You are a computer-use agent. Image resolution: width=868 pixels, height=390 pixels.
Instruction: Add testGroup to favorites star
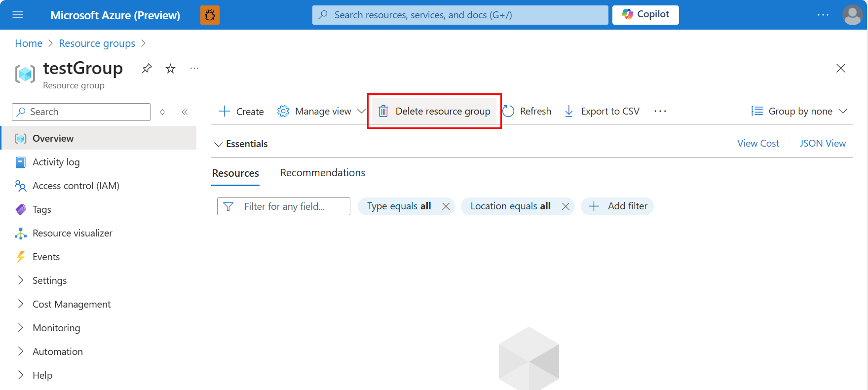(170, 69)
